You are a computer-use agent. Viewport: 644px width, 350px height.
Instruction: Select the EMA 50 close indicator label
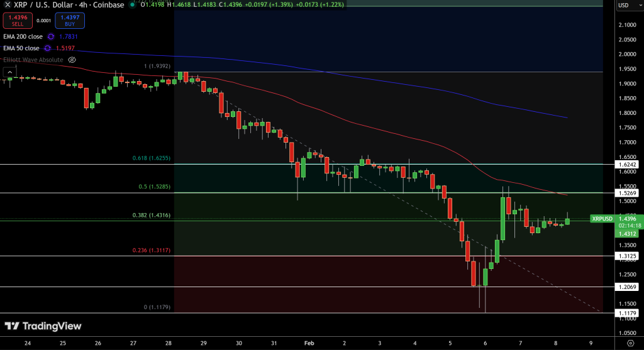coord(21,48)
